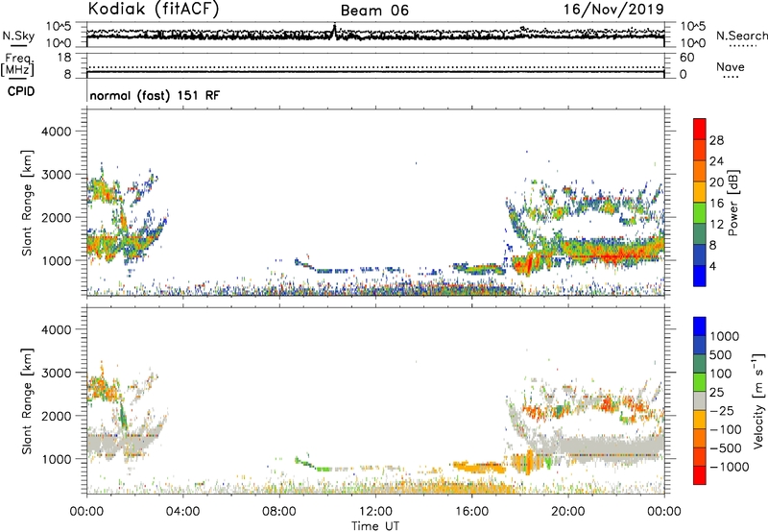Click the '60' label on the right frequency axis
This screenshot has width=768, height=532.
(x=687, y=58)
